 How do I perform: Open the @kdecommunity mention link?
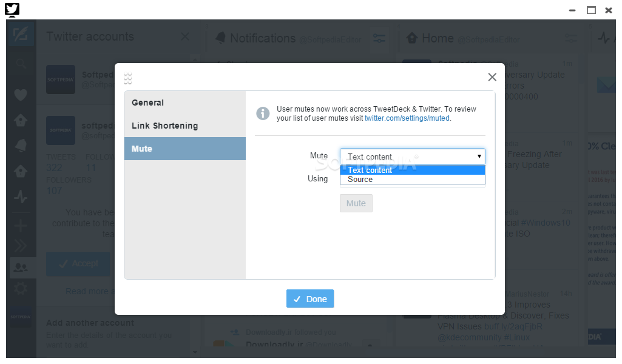(x=469, y=337)
